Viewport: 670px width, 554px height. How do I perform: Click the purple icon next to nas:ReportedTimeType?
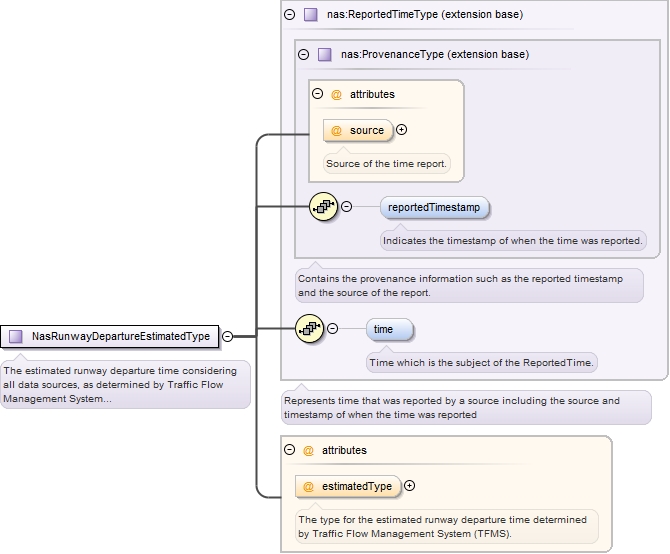point(311,15)
